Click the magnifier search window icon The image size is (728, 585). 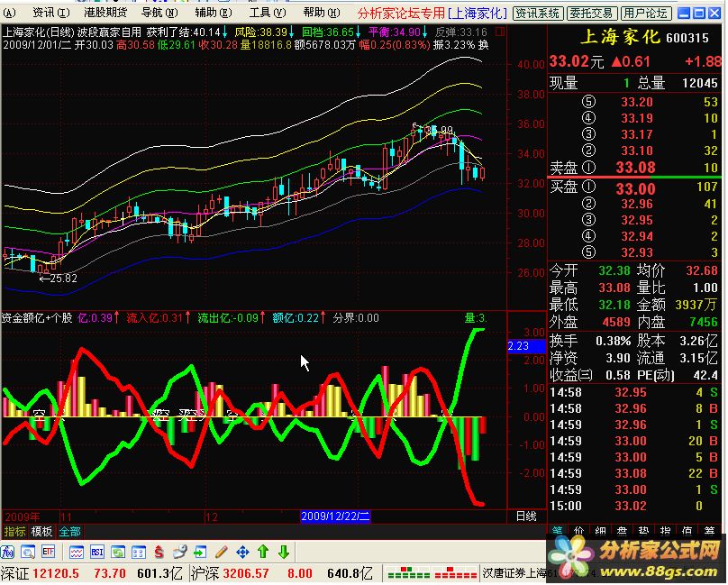coord(28,552)
